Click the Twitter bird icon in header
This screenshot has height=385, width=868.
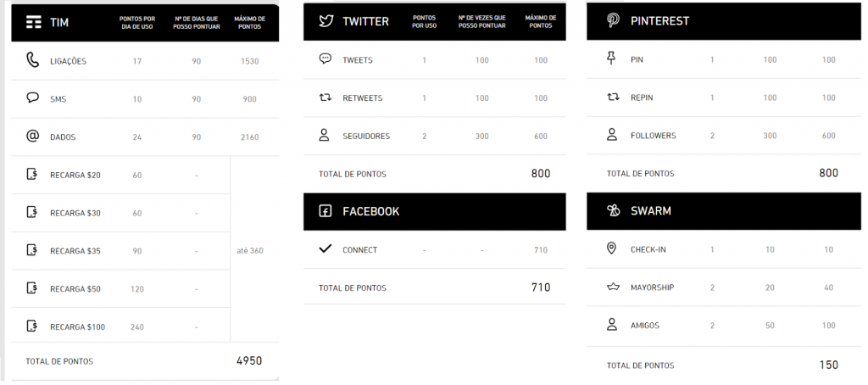coord(325,21)
